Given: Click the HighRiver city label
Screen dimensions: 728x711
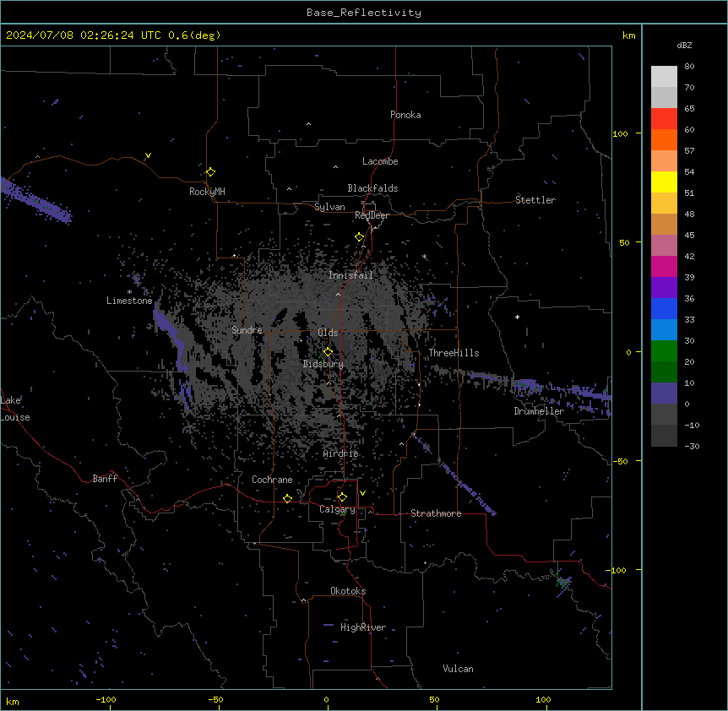Looking at the screenshot, I should [363, 627].
